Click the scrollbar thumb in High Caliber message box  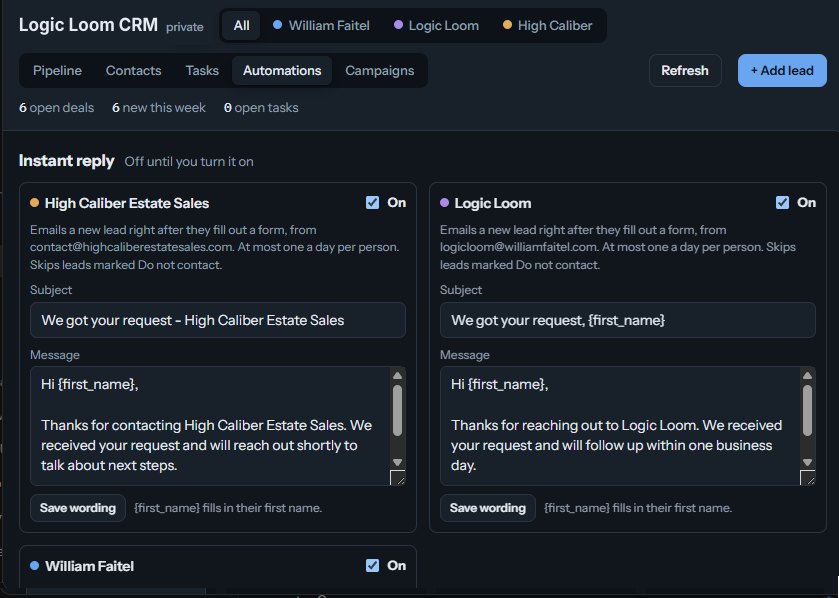[x=397, y=410]
